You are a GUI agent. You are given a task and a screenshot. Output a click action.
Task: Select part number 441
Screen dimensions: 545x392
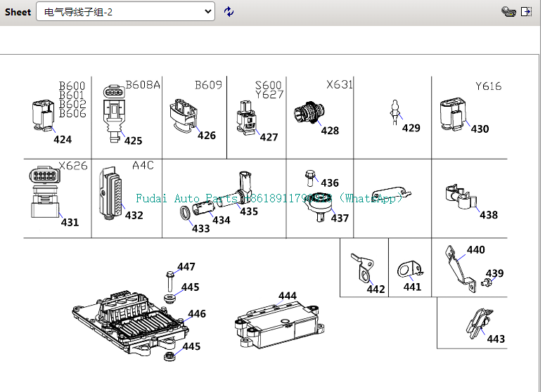point(412,287)
